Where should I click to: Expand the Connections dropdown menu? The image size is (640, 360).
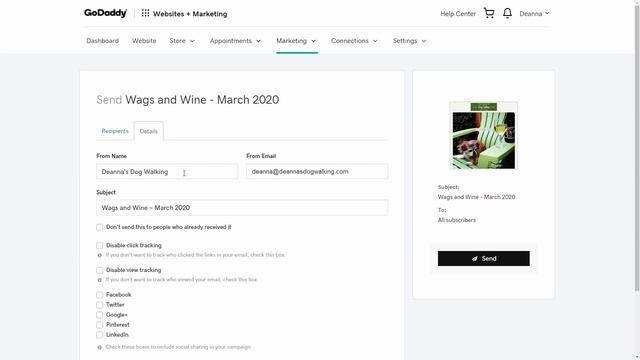click(x=354, y=41)
